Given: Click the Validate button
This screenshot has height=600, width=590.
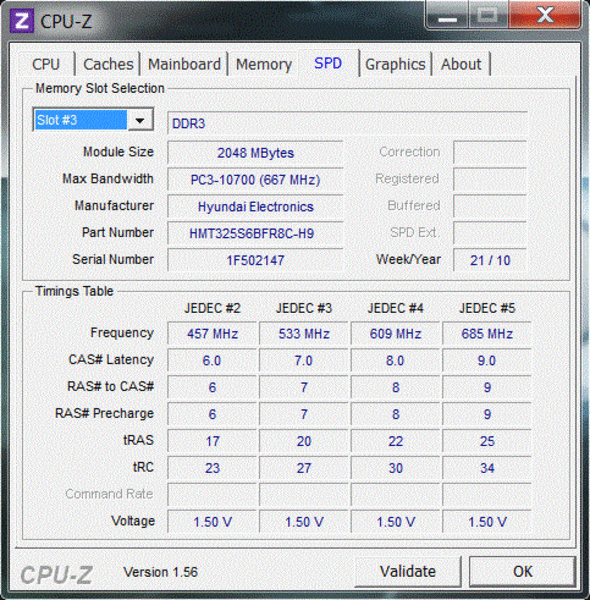Looking at the screenshot, I should (x=408, y=571).
